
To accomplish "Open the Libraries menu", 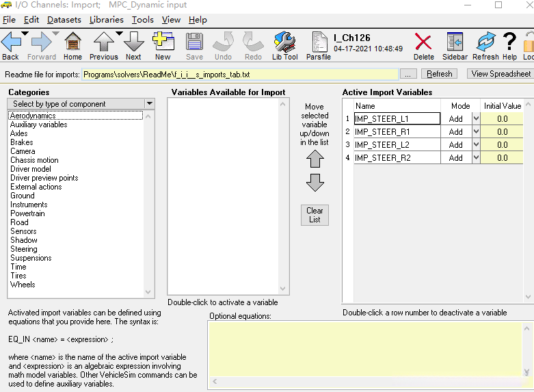I will point(106,20).
